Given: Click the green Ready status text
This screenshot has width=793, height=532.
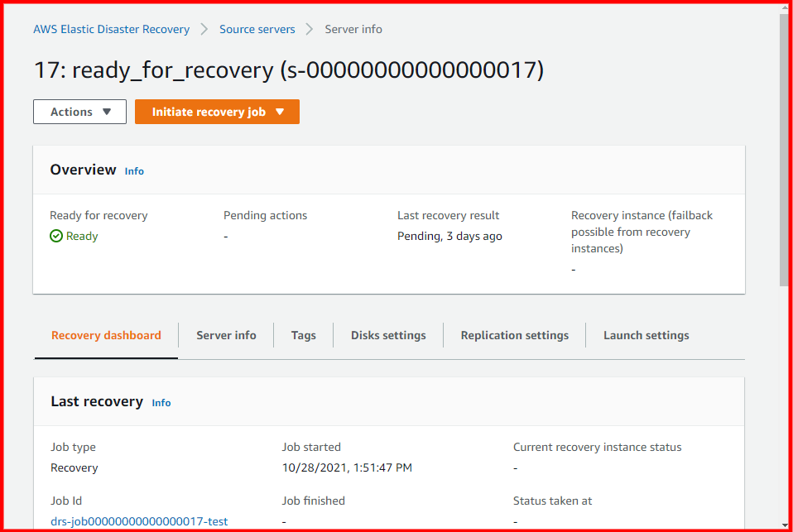Looking at the screenshot, I should pos(82,236).
